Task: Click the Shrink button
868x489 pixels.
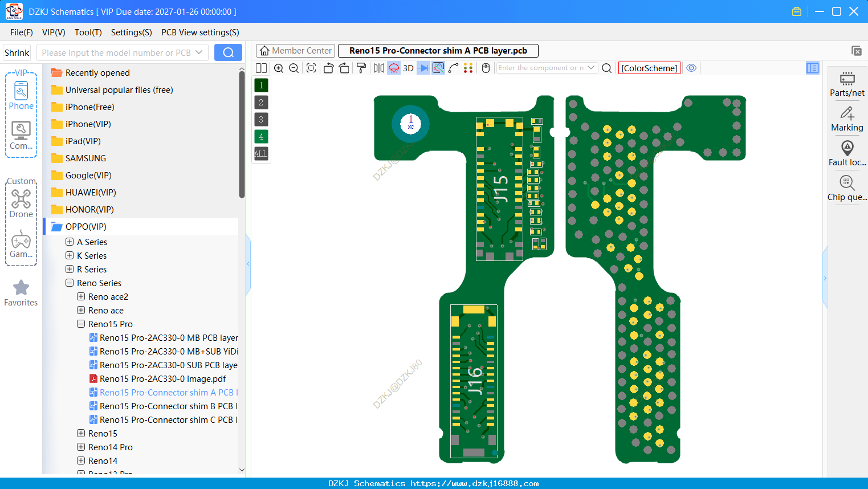Action: coord(17,52)
